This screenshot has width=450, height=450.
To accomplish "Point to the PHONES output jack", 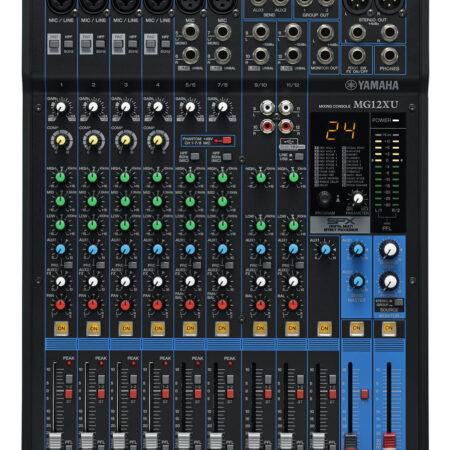I will point(389,56).
